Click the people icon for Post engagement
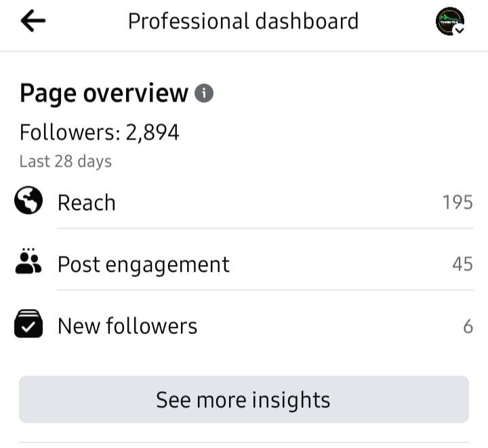Image resolution: width=488 pixels, height=448 pixels. [28, 262]
